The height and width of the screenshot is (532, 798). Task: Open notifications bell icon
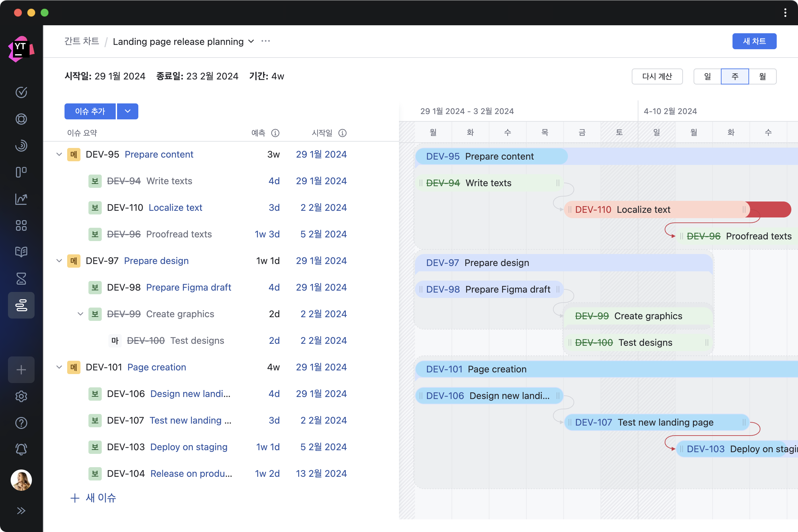[x=21, y=449]
